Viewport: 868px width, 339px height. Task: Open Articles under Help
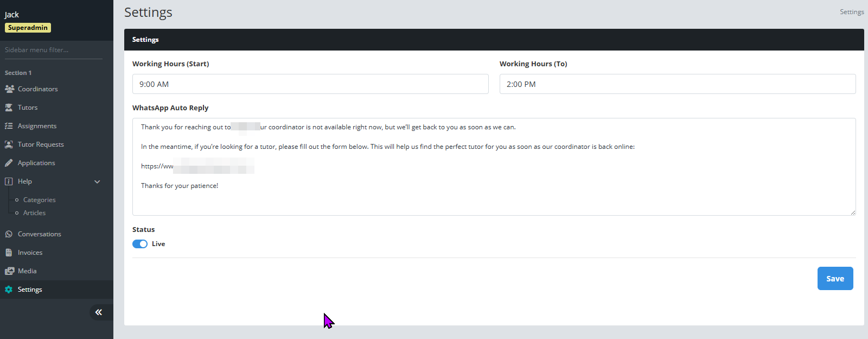click(34, 213)
